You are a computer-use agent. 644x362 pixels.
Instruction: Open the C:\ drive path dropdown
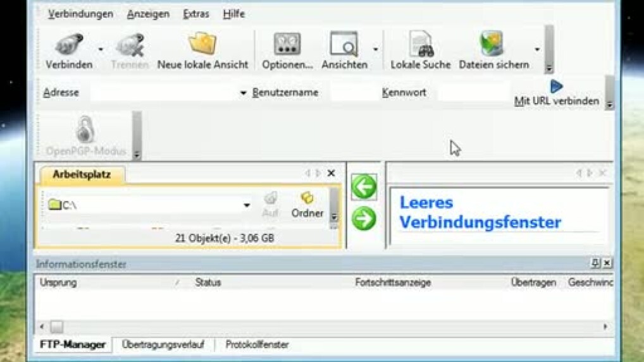point(247,205)
